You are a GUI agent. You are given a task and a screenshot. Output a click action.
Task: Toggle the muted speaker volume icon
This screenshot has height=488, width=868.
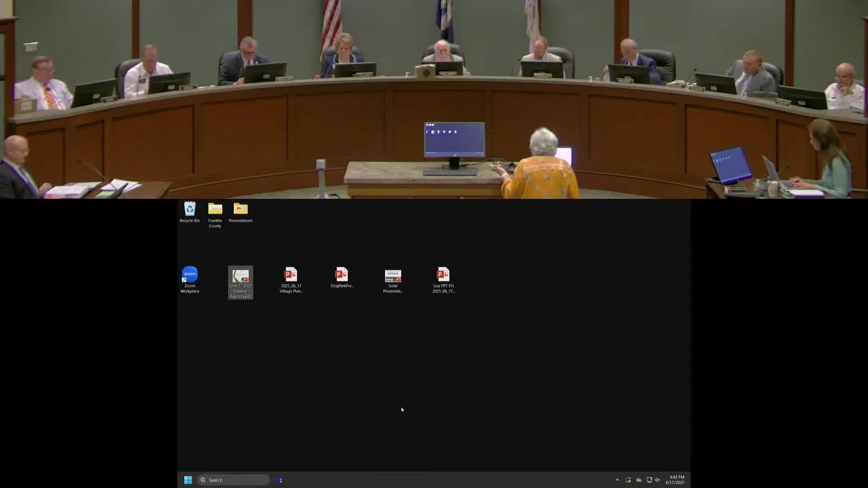pos(658,480)
